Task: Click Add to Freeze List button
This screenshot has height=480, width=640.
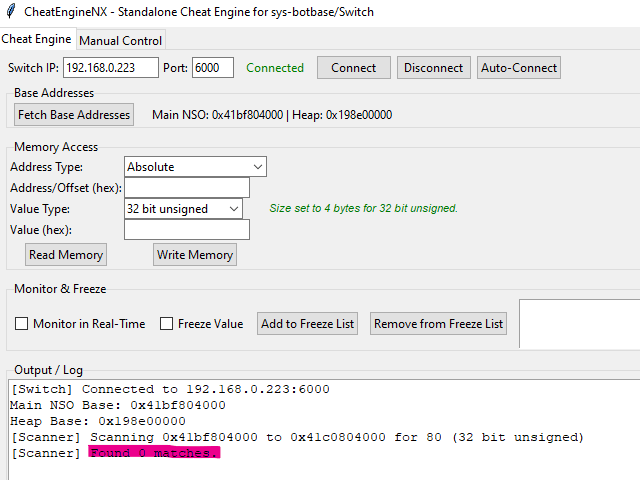Action: 307,324
